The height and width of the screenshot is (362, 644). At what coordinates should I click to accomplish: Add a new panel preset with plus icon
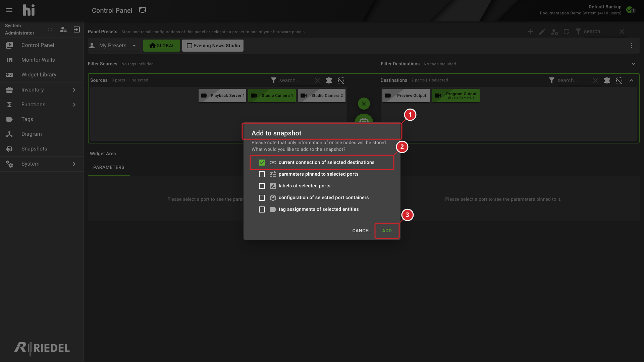pyautogui.click(x=530, y=32)
